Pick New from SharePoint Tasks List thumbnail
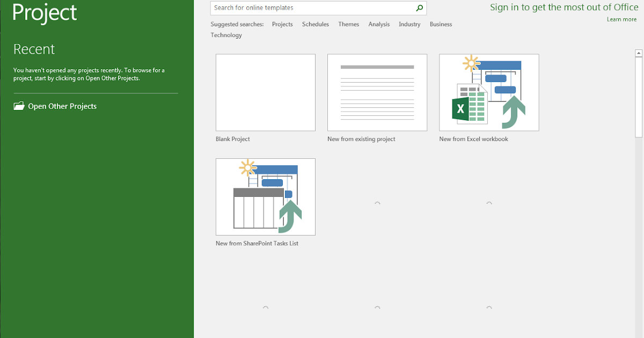The width and height of the screenshot is (644, 338). (266, 197)
